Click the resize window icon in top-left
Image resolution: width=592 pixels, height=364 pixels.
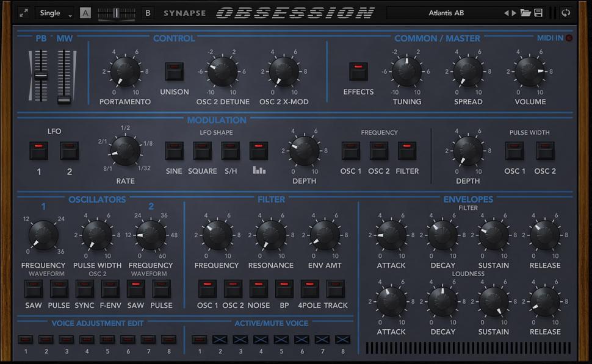23,13
